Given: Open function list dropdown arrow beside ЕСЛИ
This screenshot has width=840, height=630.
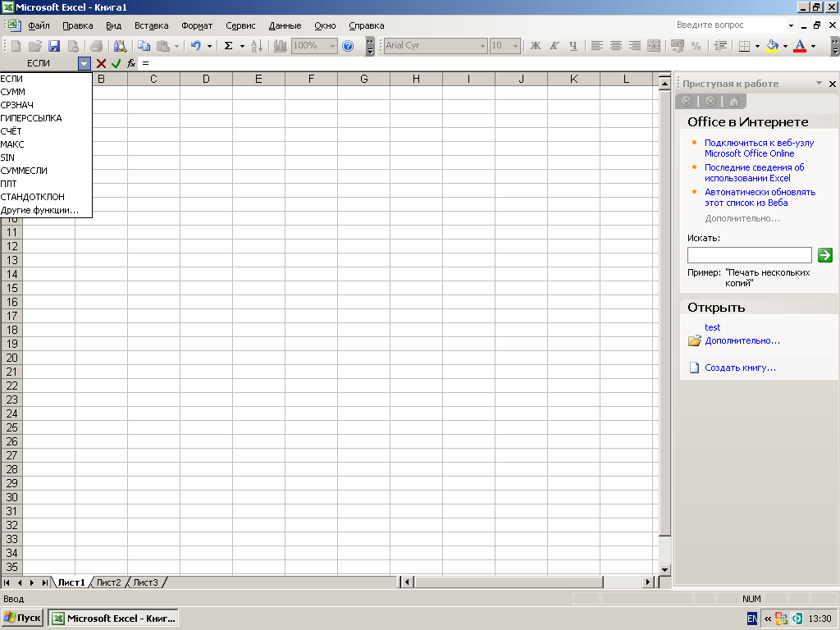Looking at the screenshot, I should (84, 64).
